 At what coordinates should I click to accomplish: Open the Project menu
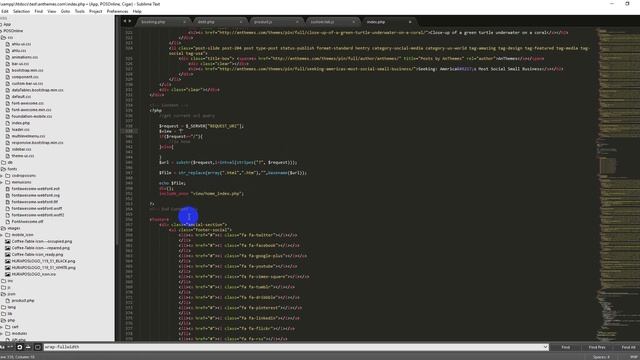point(96,11)
